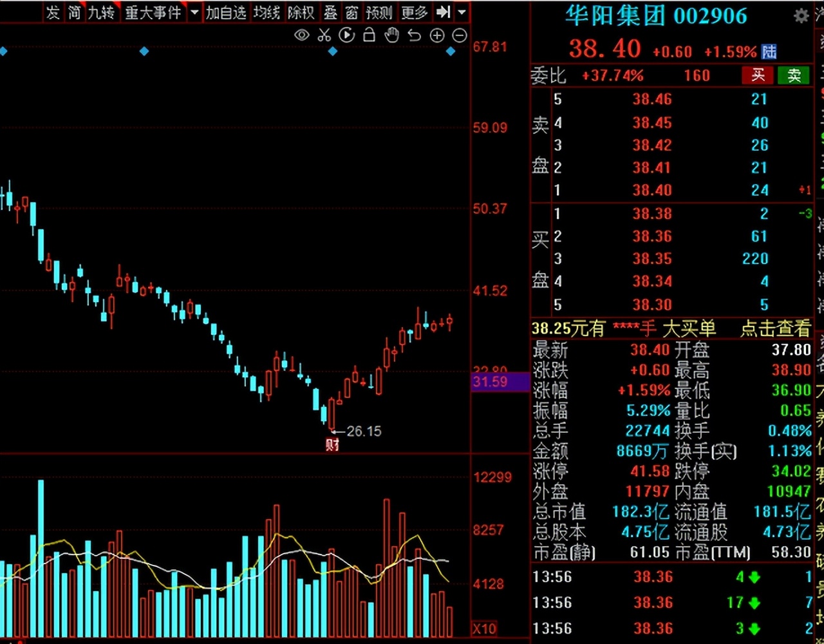824x644 pixels.
Task: Click the X10 volume unit label
Action: pyautogui.click(x=484, y=629)
